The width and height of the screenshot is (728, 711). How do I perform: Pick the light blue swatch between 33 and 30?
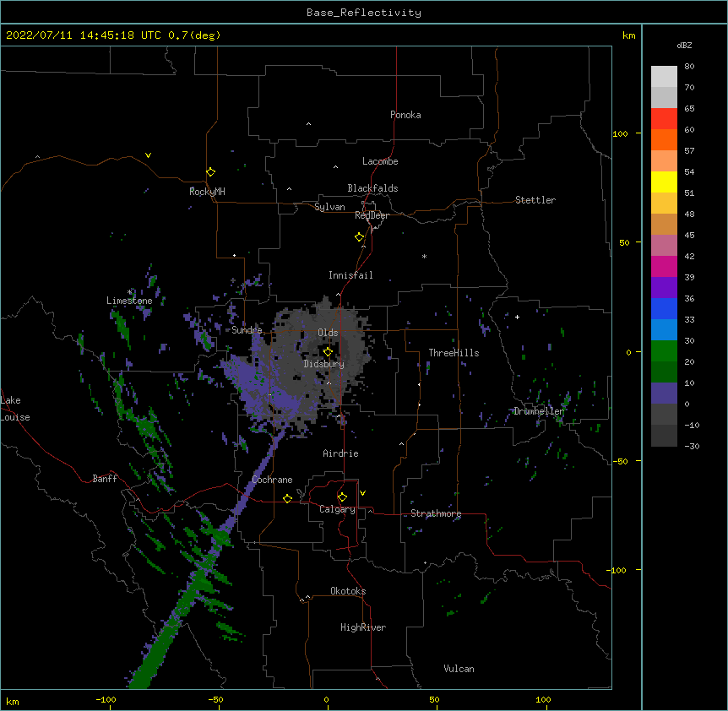664,329
